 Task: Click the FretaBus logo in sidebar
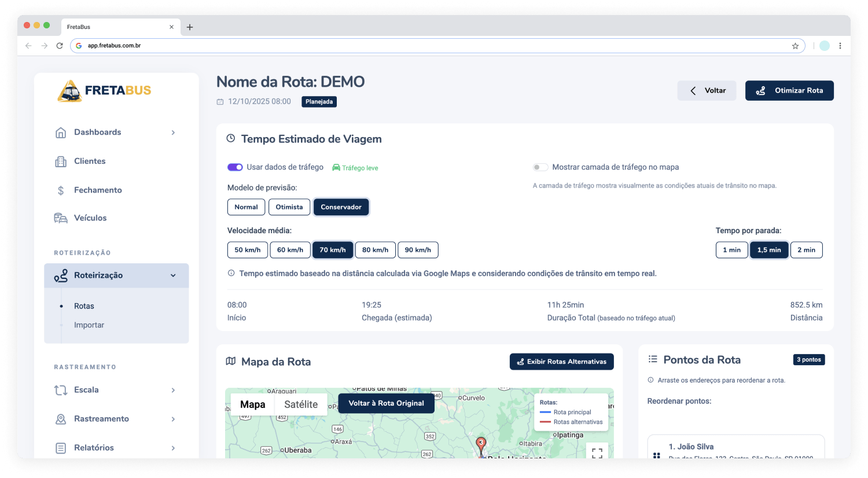point(105,91)
